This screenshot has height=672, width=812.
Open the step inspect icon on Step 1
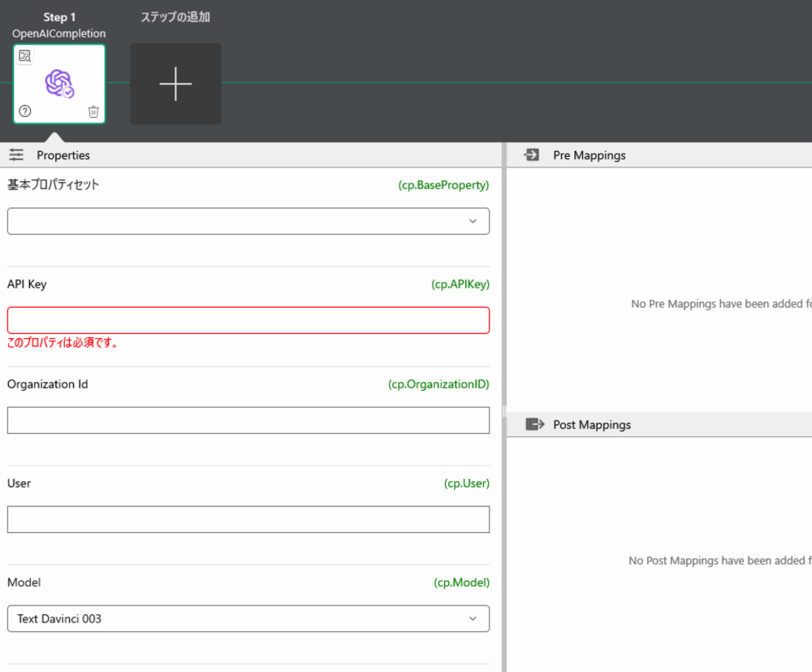pos(25,56)
